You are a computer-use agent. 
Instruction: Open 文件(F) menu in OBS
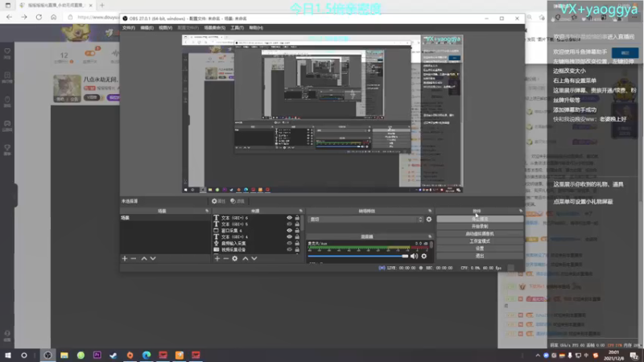tap(129, 28)
